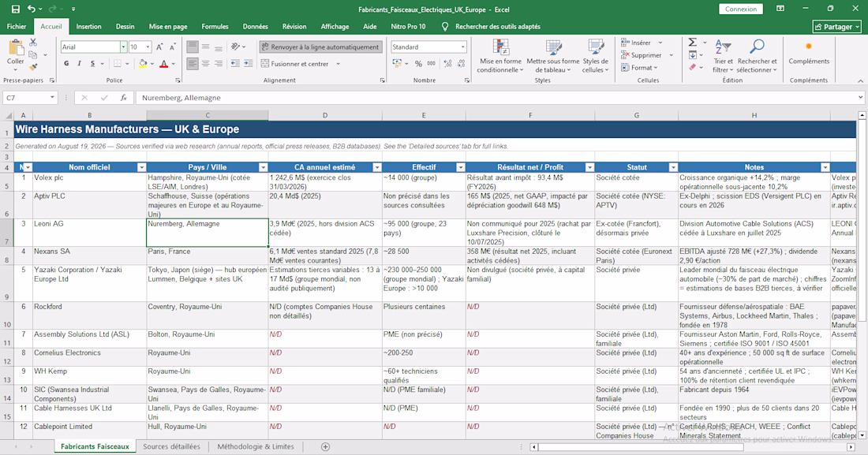This screenshot has width=868, height=455.
Task: Toggle bold formatting (G)
Action: 66,64
